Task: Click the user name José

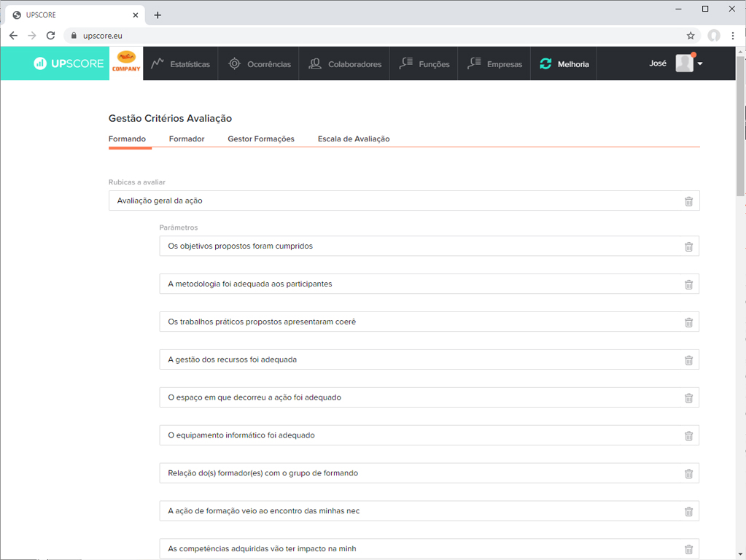Action: [658, 63]
